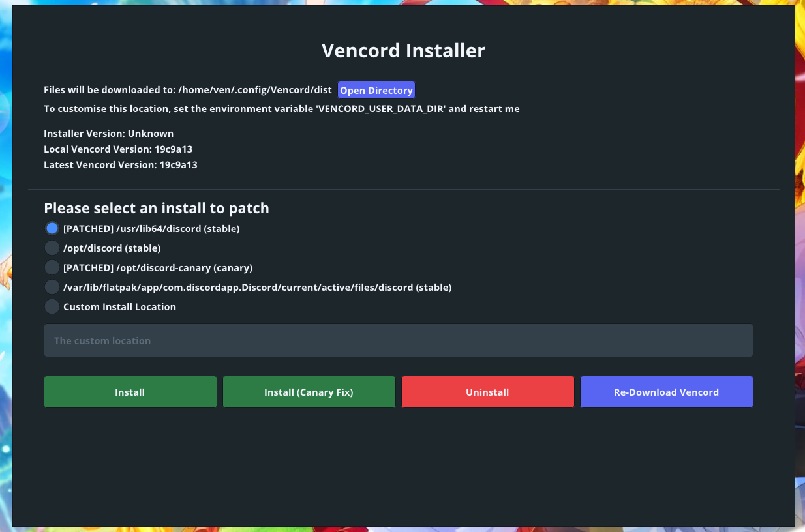
Task: Enable the Custom Install Location option
Action: click(52, 306)
